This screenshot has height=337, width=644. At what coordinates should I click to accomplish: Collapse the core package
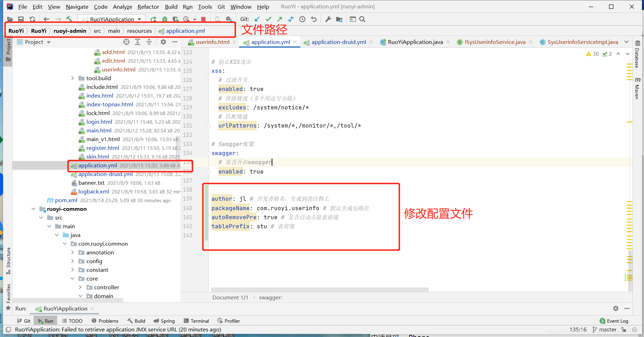click(x=72, y=278)
